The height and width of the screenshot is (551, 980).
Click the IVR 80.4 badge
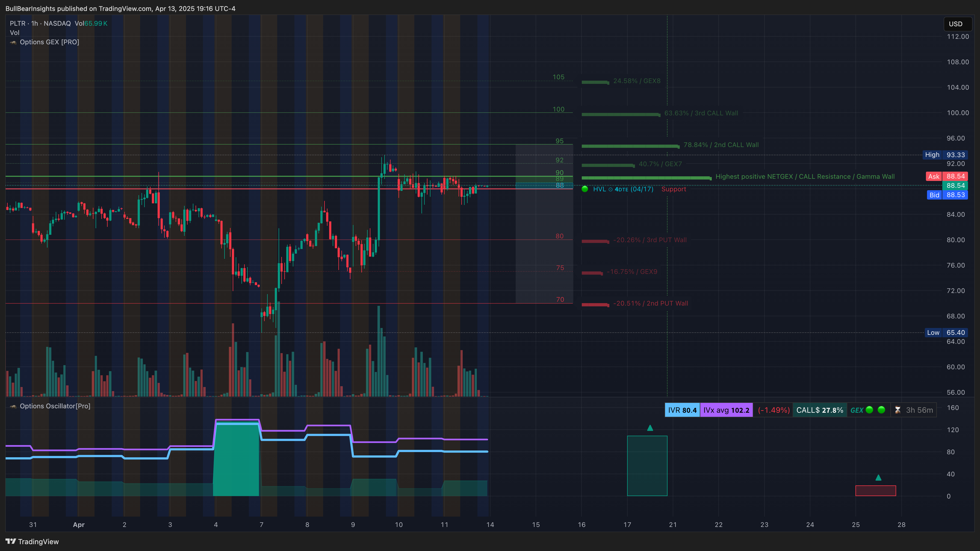[x=682, y=410]
